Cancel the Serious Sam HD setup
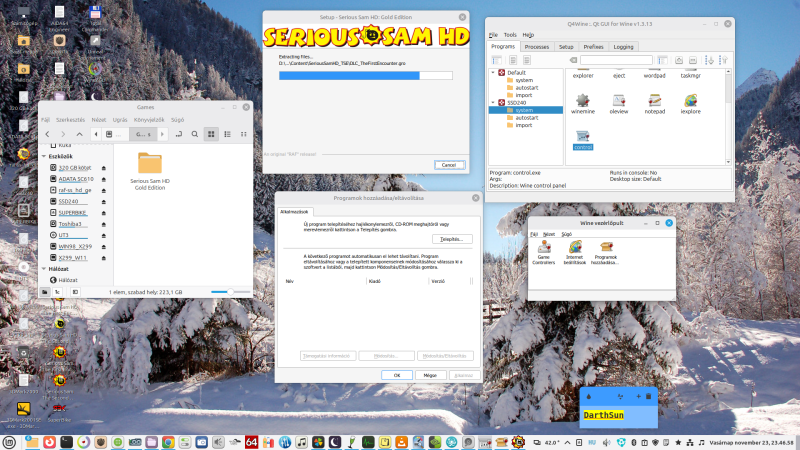This screenshot has width=800, height=450. tap(449, 165)
